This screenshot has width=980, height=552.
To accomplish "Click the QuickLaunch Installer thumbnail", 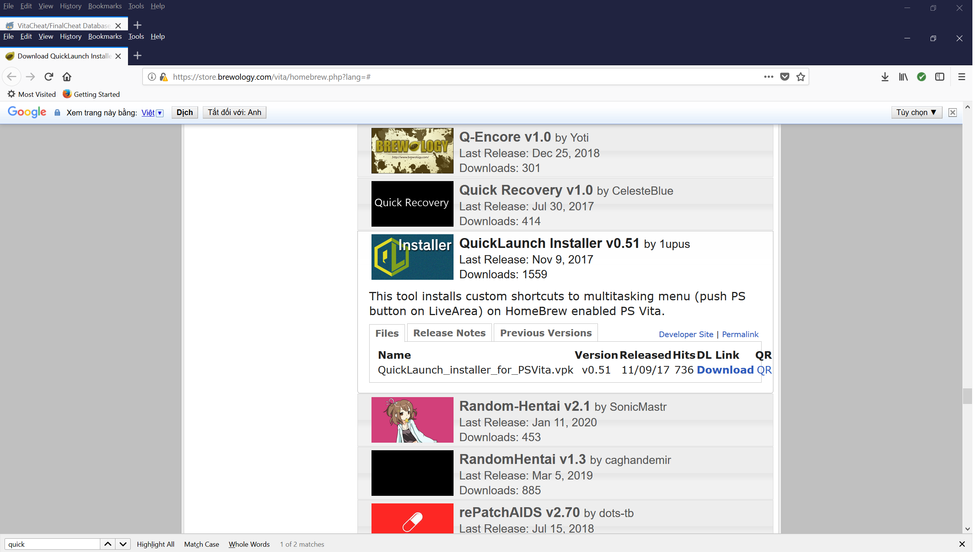I will 413,257.
